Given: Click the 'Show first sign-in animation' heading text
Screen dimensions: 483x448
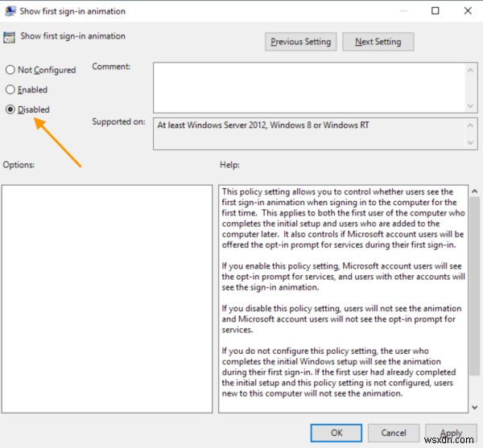Looking at the screenshot, I should [72, 36].
